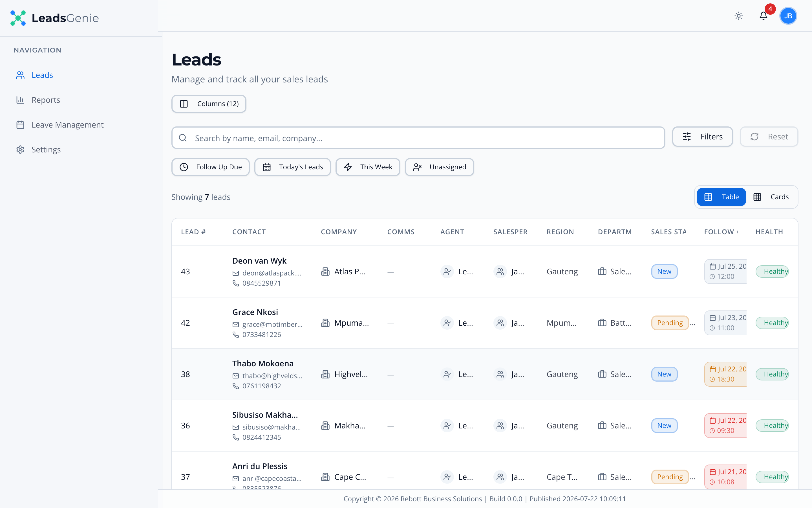Sort by the LEAD # column header
This screenshot has height=508, width=812.
(193, 232)
